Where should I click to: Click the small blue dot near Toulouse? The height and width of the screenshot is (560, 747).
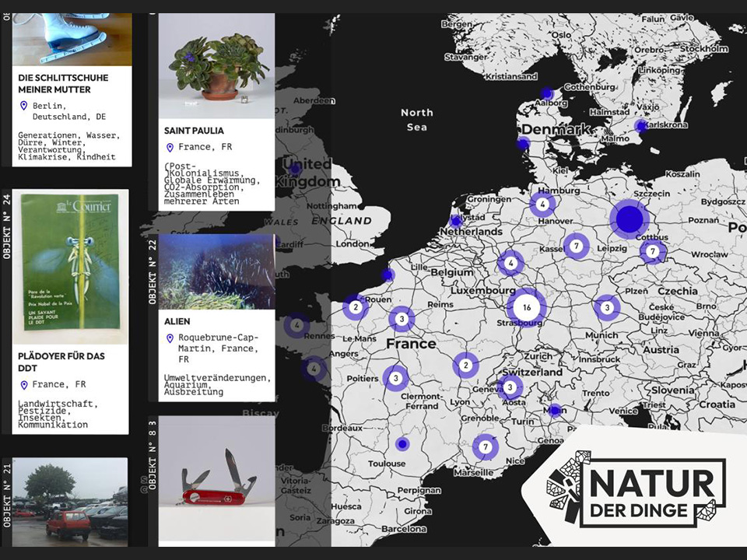click(402, 444)
